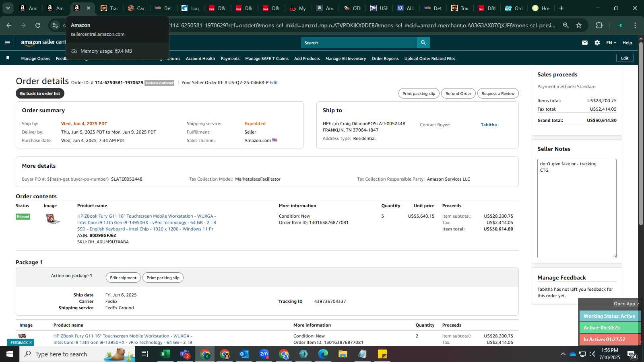Switch to the first Amazon browser tab
The width and height of the screenshot is (644, 362).
pyautogui.click(x=28, y=8)
